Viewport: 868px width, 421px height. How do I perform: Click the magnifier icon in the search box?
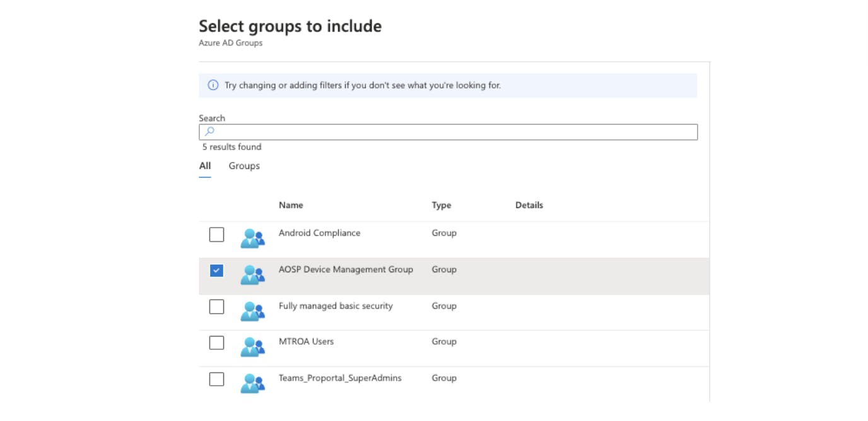pyautogui.click(x=210, y=132)
